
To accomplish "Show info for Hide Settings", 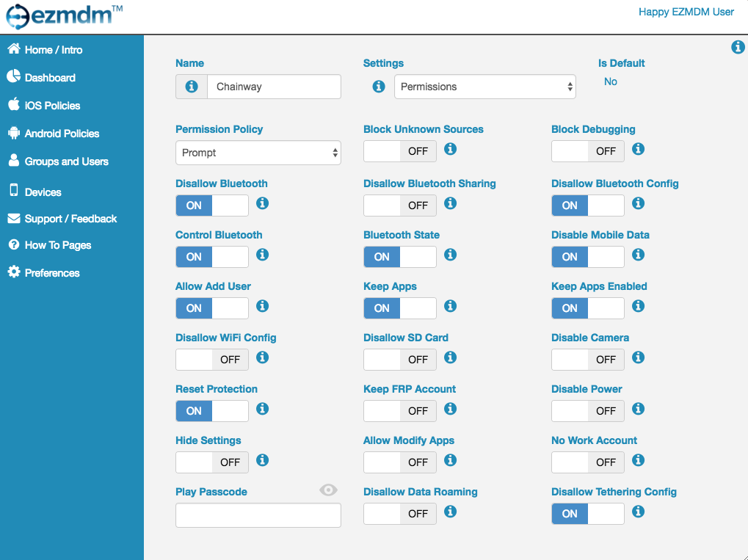I will [x=262, y=460].
